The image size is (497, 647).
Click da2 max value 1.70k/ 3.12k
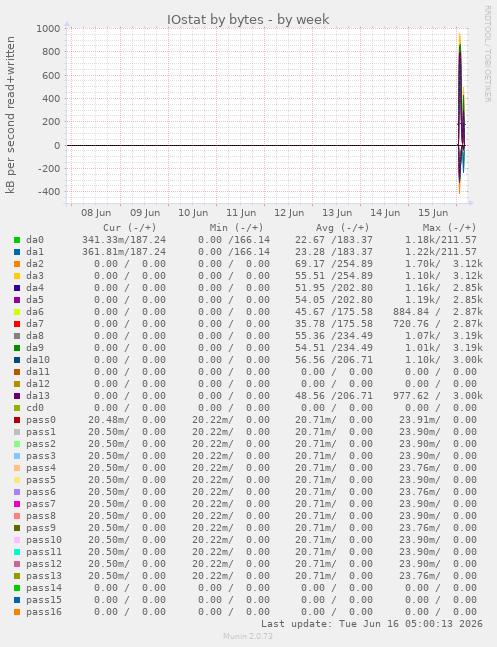click(x=443, y=264)
